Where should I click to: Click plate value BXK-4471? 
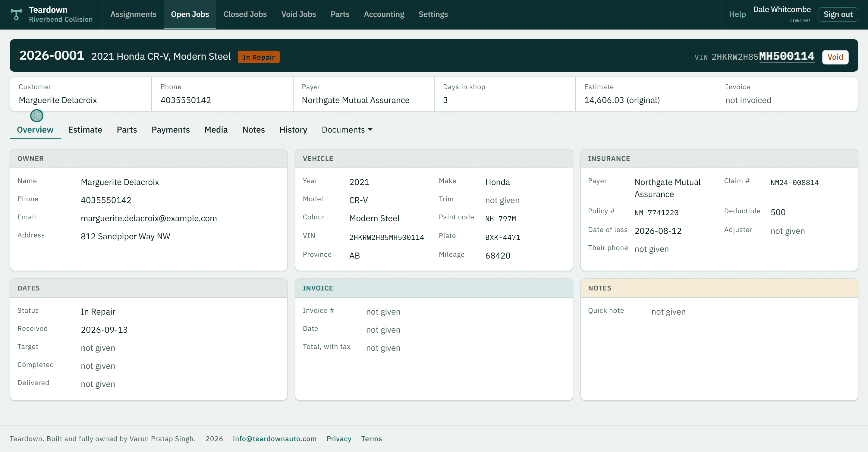(503, 237)
